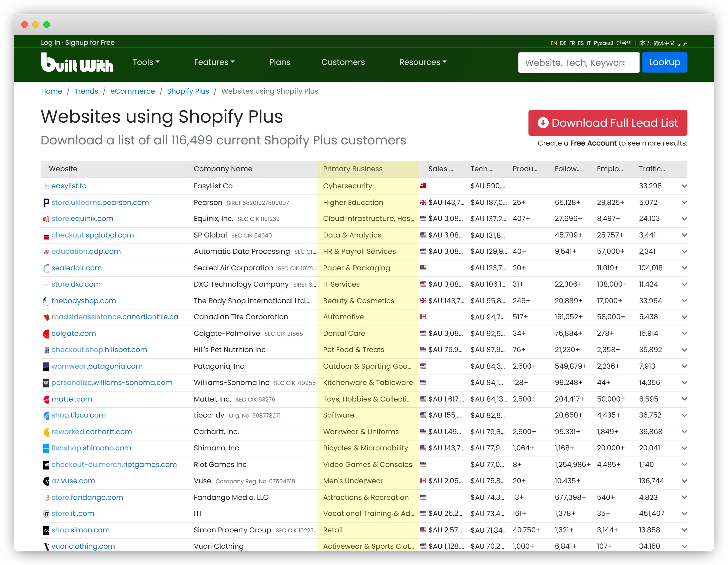Screen dimensions: 728x565
Task: Click the UK flag in the Pearson row
Action: coord(423,202)
